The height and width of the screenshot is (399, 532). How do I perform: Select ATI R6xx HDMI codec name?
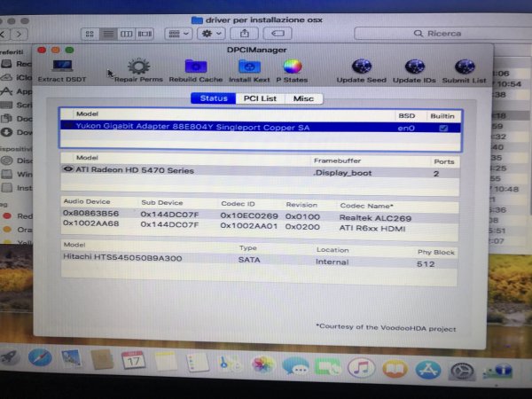372,229
